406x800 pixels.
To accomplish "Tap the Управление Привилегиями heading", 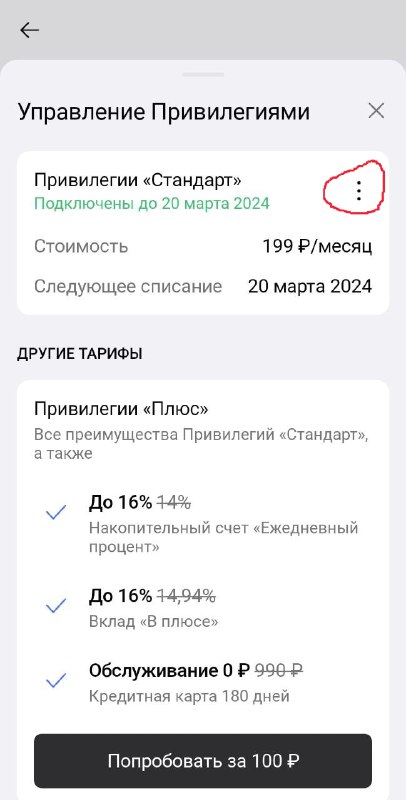I will coord(164,112).
